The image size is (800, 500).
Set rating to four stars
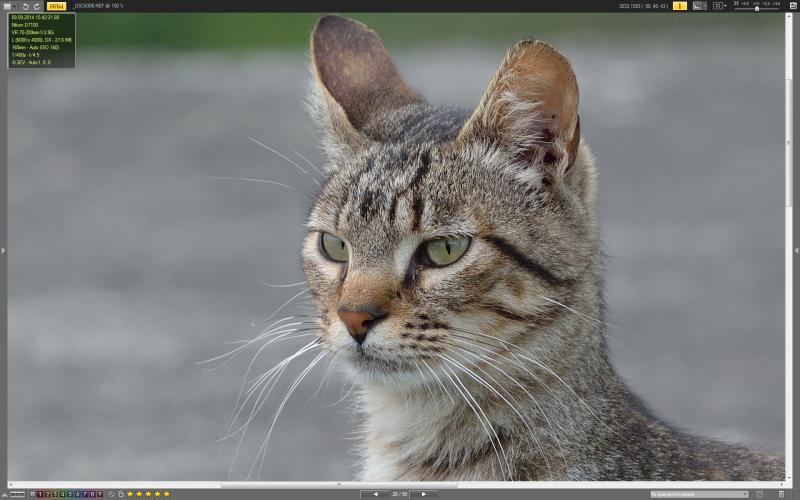pos(157,494)
